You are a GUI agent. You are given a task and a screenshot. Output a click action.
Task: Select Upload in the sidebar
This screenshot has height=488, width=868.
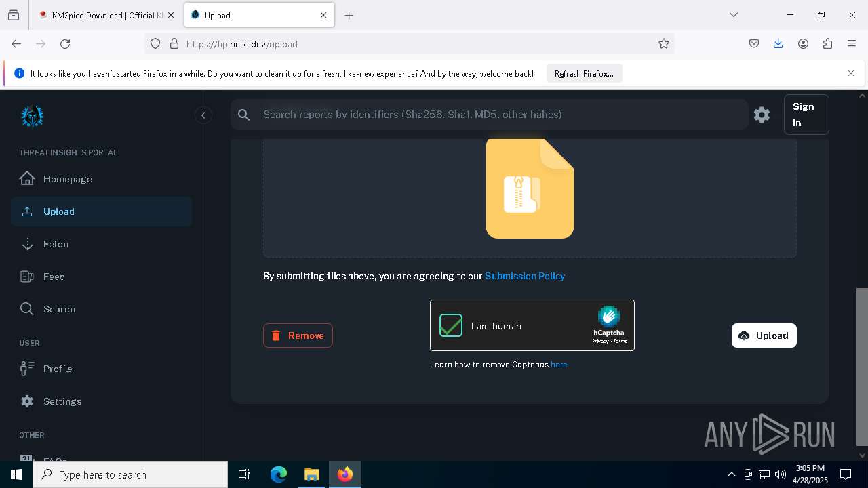tap(101, 211)
